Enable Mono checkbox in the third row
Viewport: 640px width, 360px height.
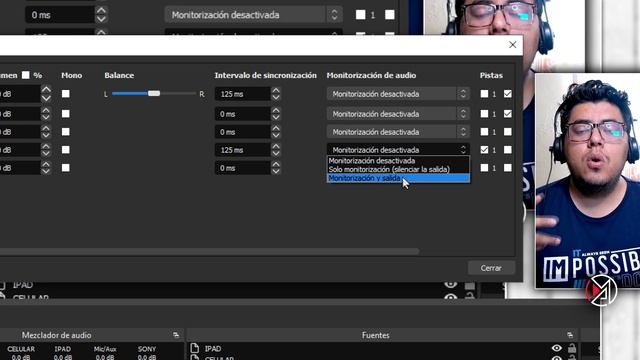pos(66,132)
